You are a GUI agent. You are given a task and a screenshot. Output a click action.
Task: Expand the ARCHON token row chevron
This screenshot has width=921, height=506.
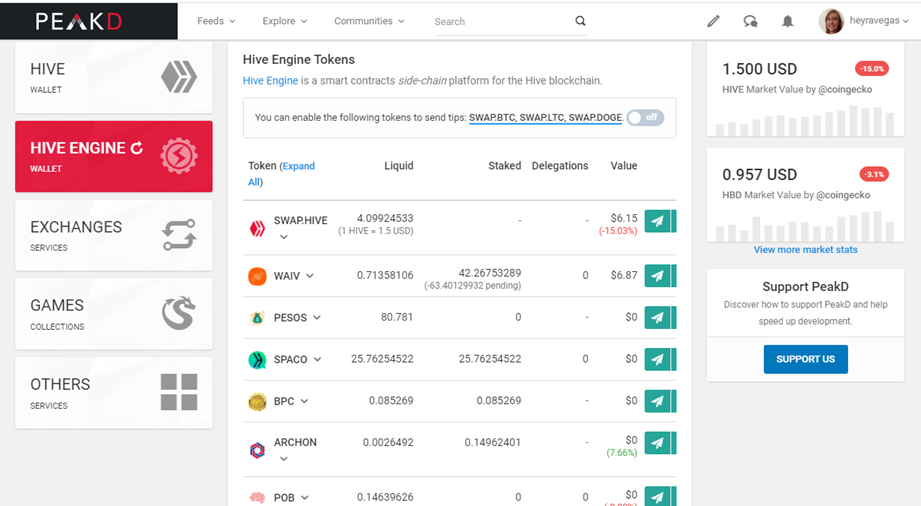pyautogui.click(x=284, y=458)
